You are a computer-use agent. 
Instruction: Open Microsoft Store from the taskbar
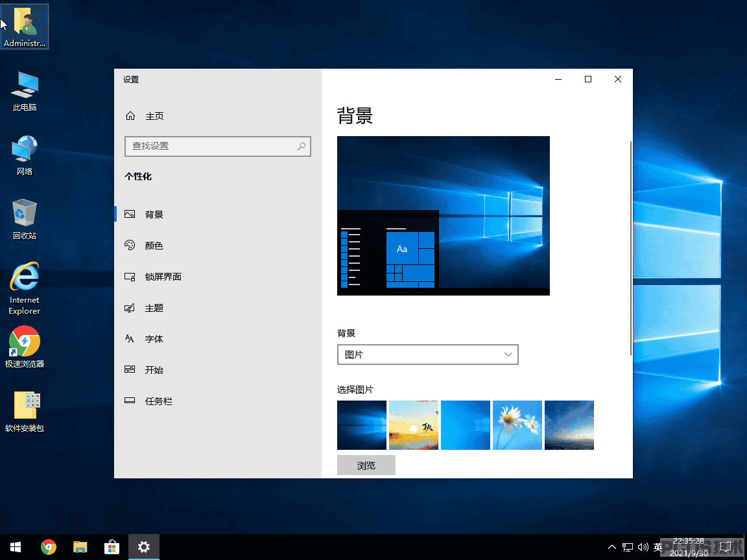pyautogui.click(x=112, y=547)
